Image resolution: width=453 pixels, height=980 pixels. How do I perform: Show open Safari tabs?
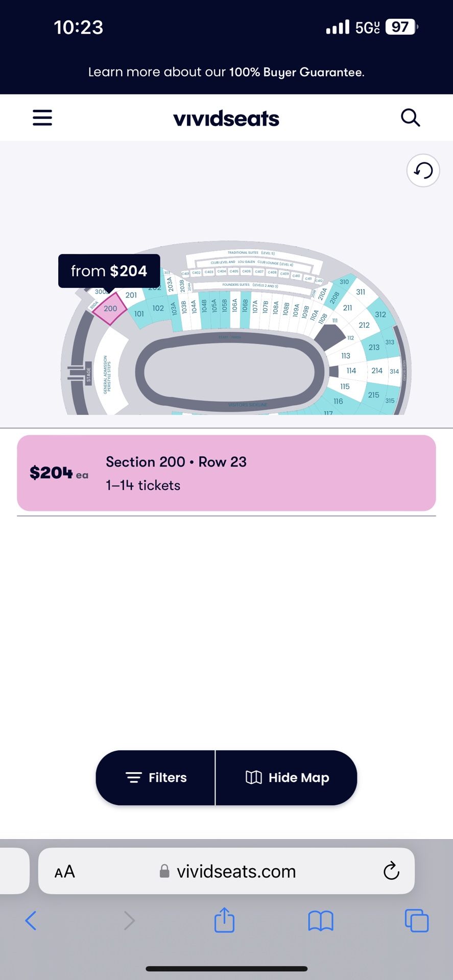point(417,921)
